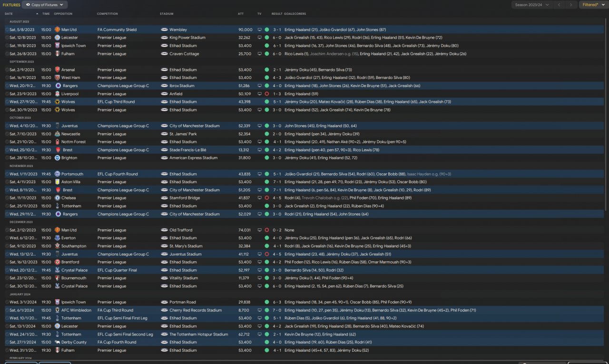Image resolution: width=609 pixels, height=364 pixels.
Task: Click the Bournemouth club badge
Action: pyautogui.click(x=57, y=278)
